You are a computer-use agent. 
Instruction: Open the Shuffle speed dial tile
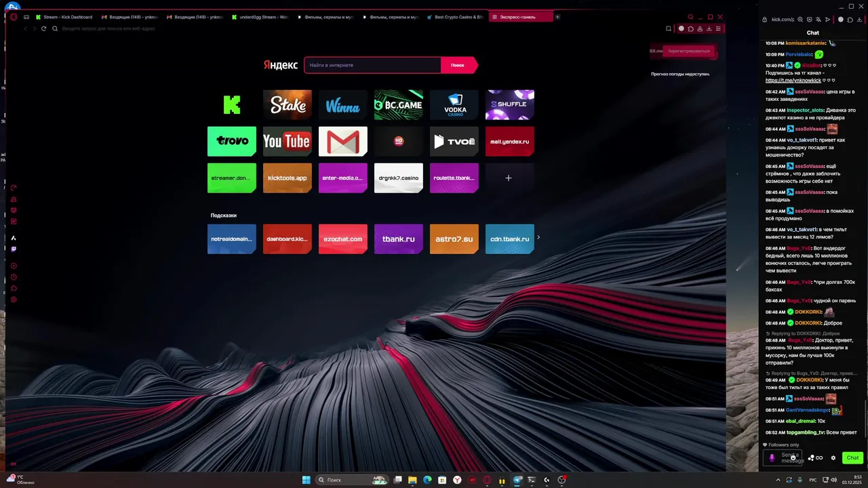point(510,104)
